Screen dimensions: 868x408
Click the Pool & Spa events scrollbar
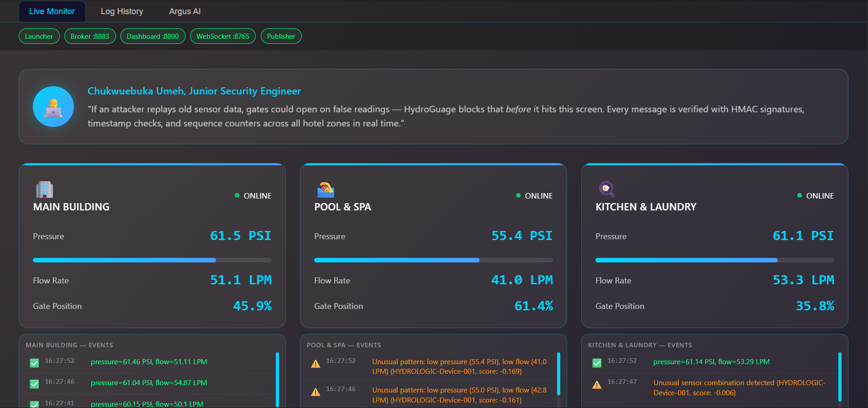point(558,373)
